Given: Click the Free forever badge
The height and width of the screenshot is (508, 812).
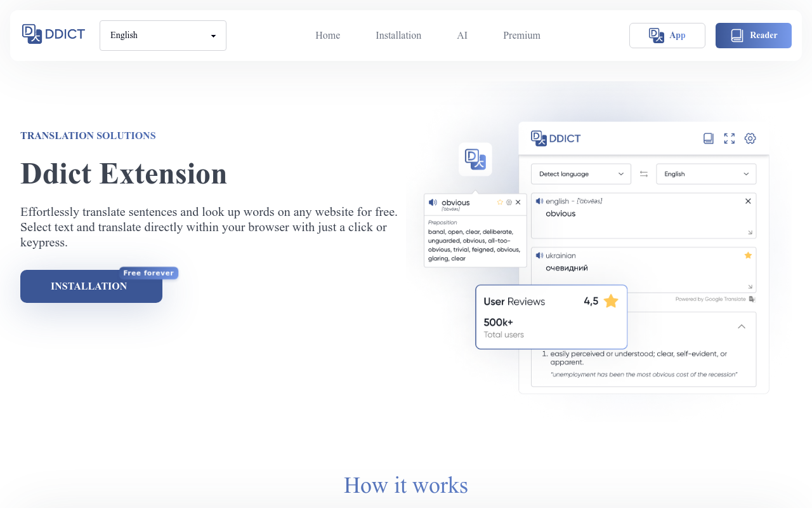Looking at the screenshot, I should click(148, 273).
